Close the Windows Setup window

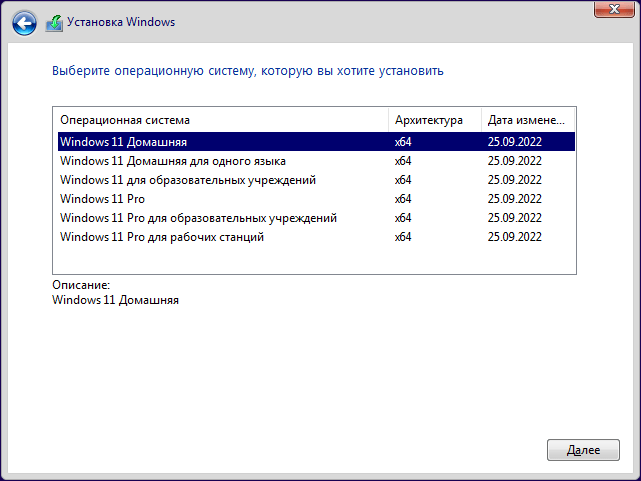[x=610, y=8]
